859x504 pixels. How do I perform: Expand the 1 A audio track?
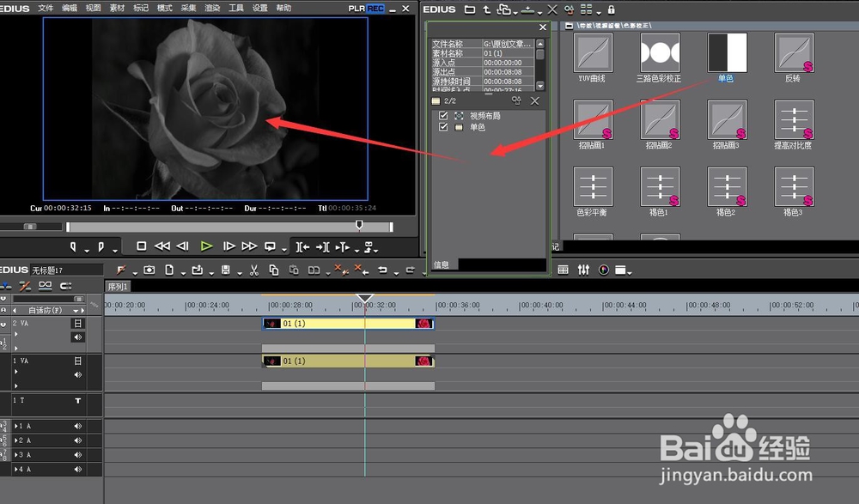[15, 426]
